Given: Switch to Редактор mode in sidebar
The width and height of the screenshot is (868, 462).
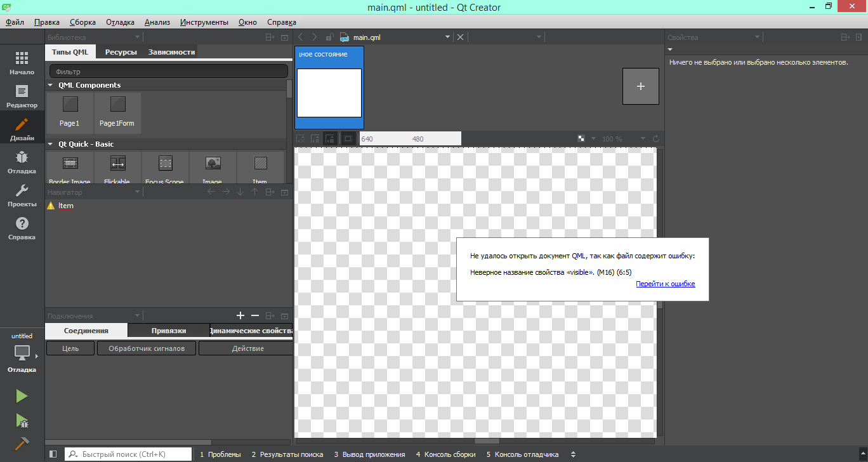Looking at the screenshot, I should (x=22, y=95).
